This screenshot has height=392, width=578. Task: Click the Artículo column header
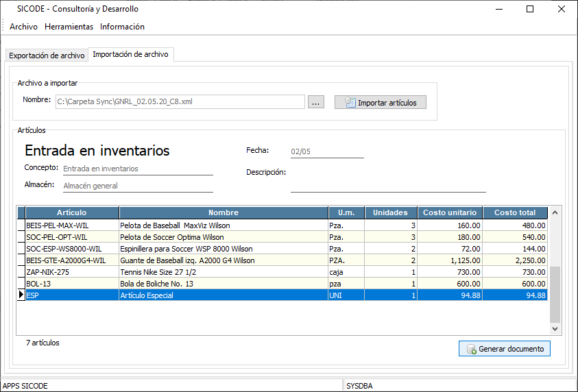(72, 212)
